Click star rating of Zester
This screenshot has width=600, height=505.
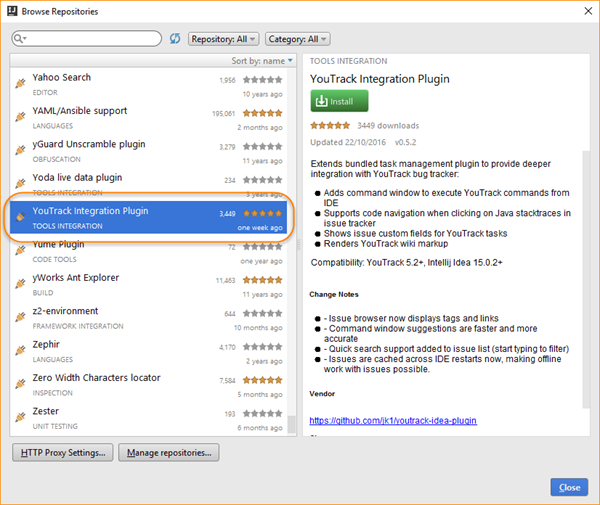[x=262, y=413]
